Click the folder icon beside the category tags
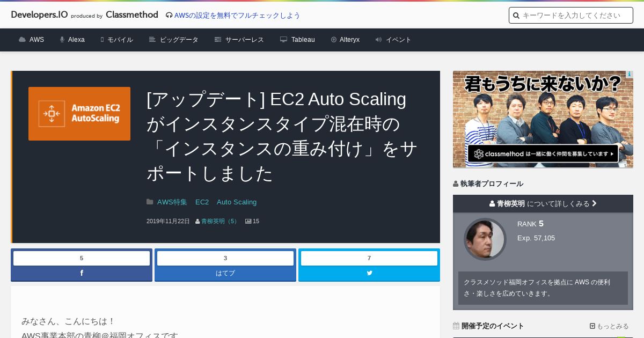The height and width of the screenshot is (338, 644). (150, 202)
